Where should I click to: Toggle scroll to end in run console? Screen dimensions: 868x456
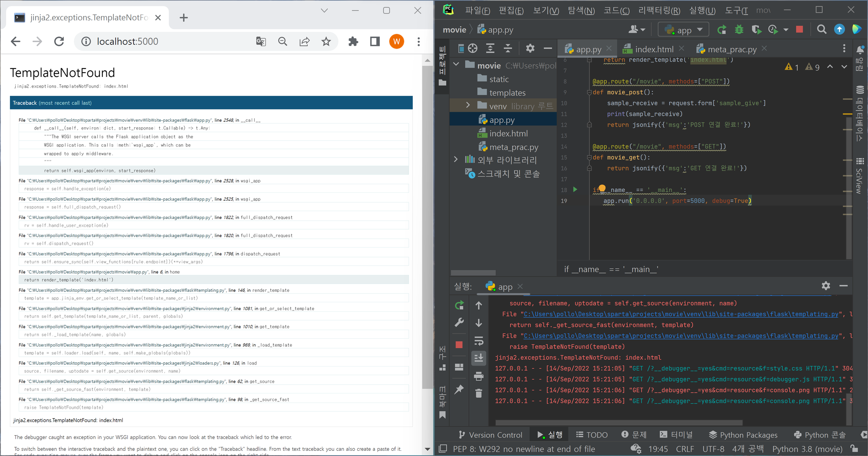479,358
